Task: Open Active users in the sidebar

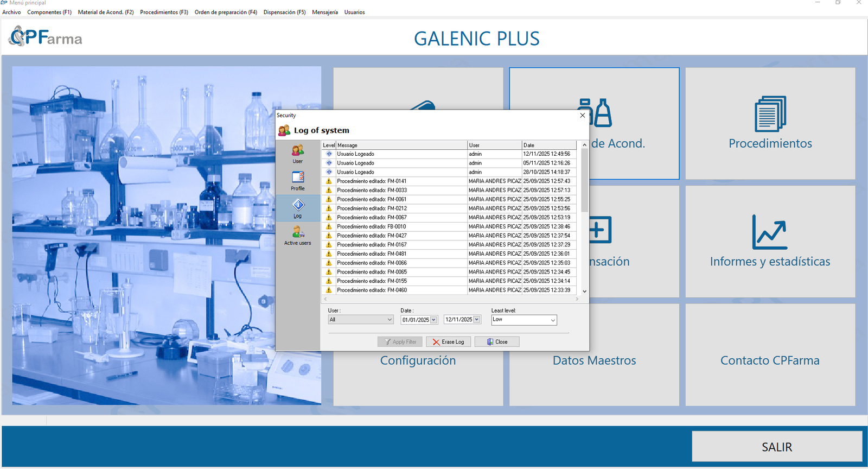Action: pos(297,235)
